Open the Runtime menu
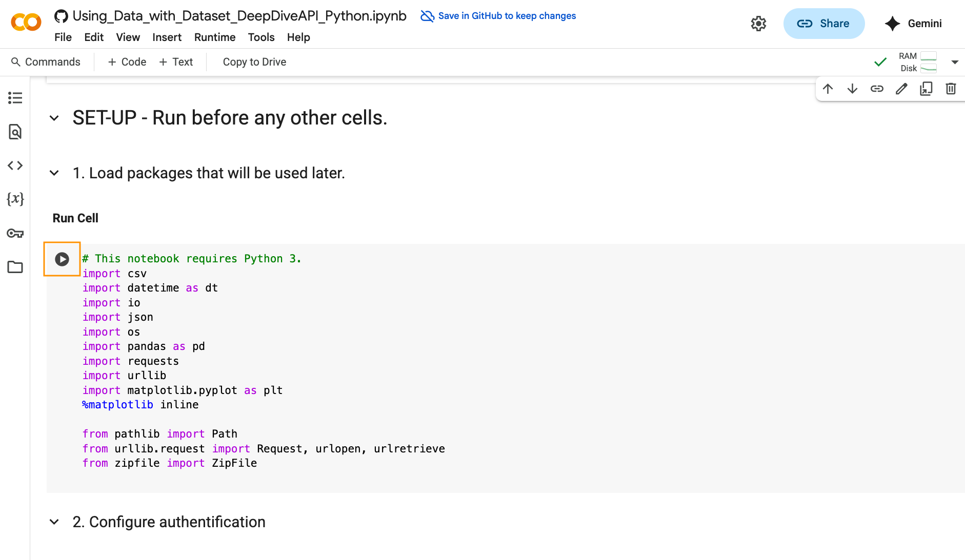Image resolution: width=965 pixels, height=560 pixels. coord(214,37)
